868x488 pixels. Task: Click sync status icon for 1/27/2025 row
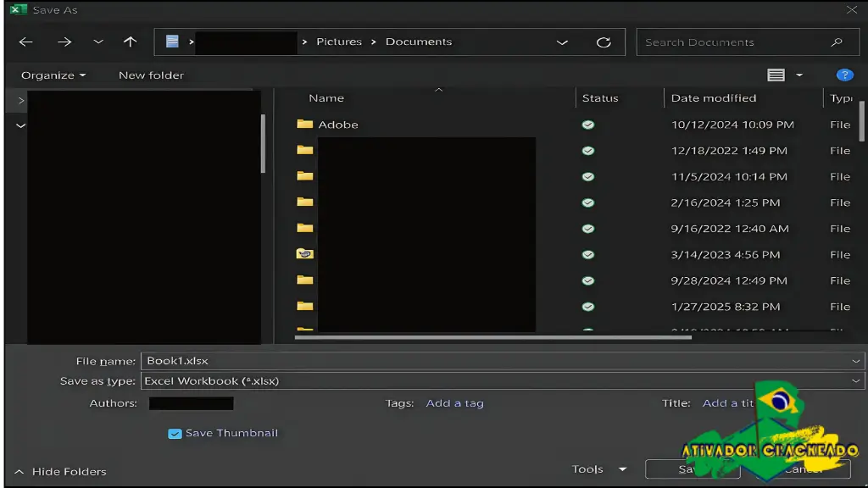588,307
